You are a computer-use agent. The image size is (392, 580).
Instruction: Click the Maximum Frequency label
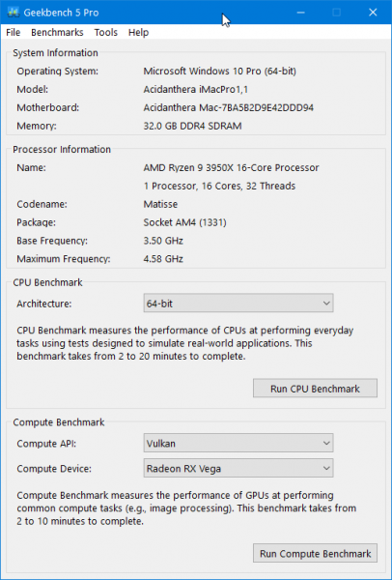tap(64, 259)
